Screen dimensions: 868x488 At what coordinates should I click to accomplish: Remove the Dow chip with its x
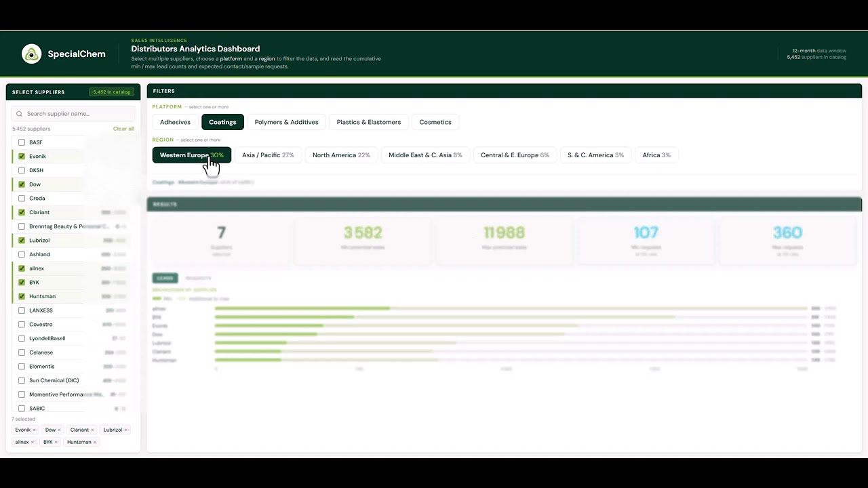click(x=59, y=430)
